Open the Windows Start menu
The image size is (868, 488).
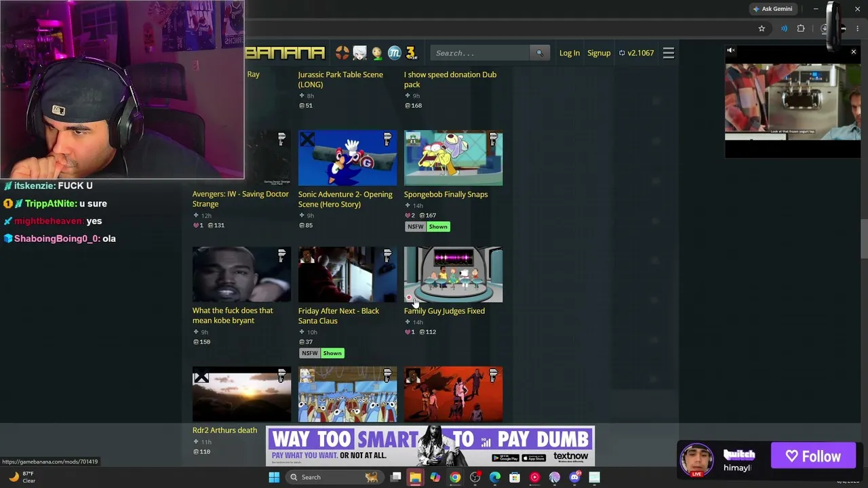pos(274,477)
